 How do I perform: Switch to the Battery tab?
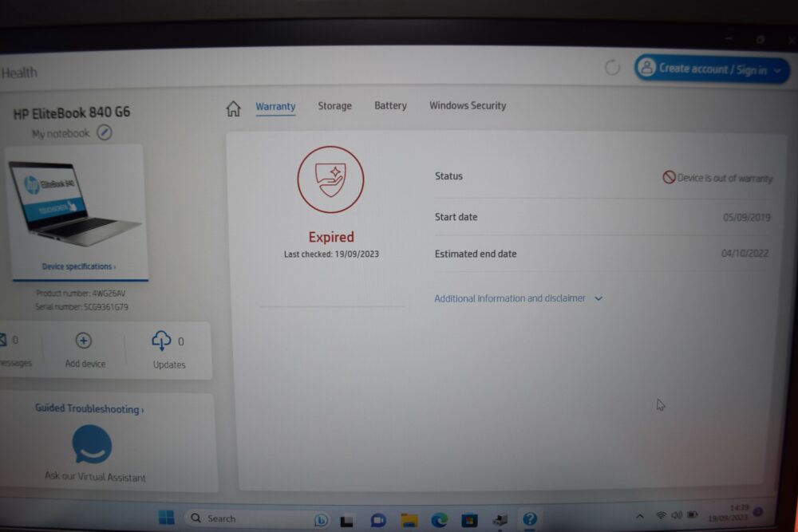[390, 105]
